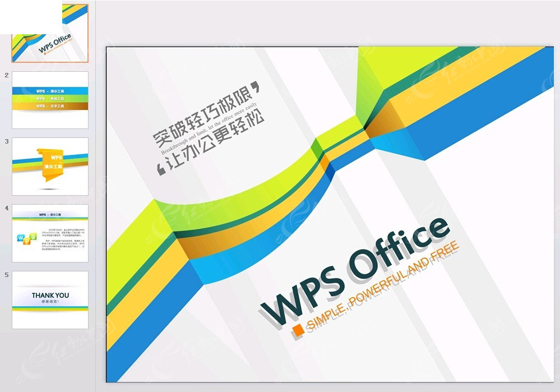Select slide 4 thumbnail with text paragraph

[50, 233]
